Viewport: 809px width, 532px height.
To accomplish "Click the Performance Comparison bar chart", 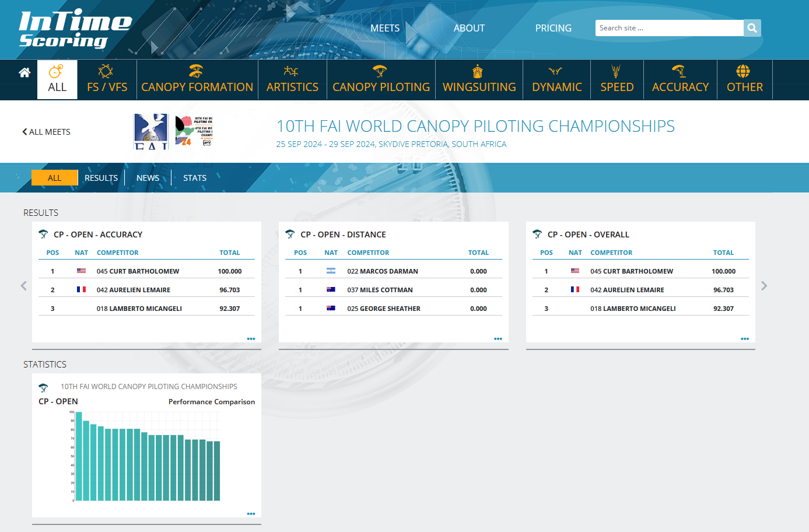I will [145, 456].
